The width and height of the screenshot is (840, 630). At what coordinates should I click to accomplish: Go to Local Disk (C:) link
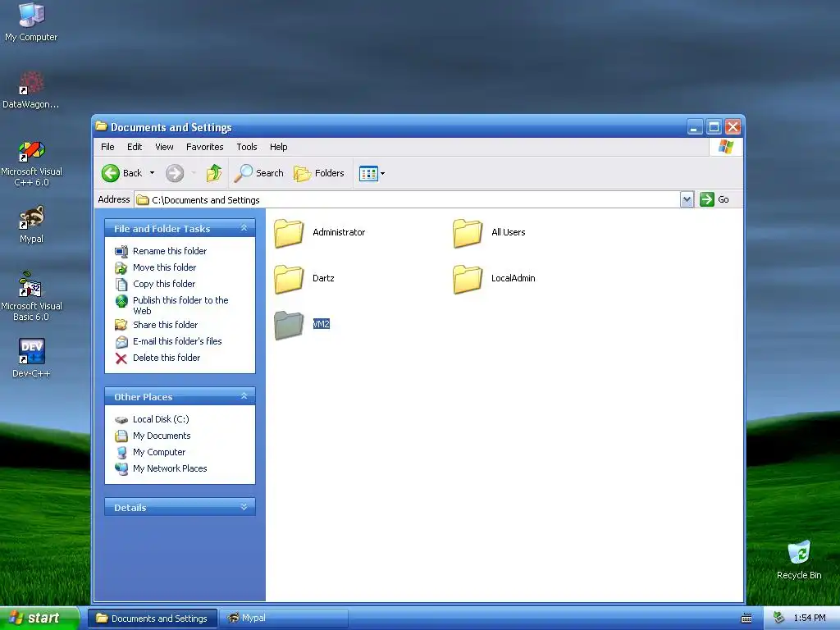(x=161, y=419)
